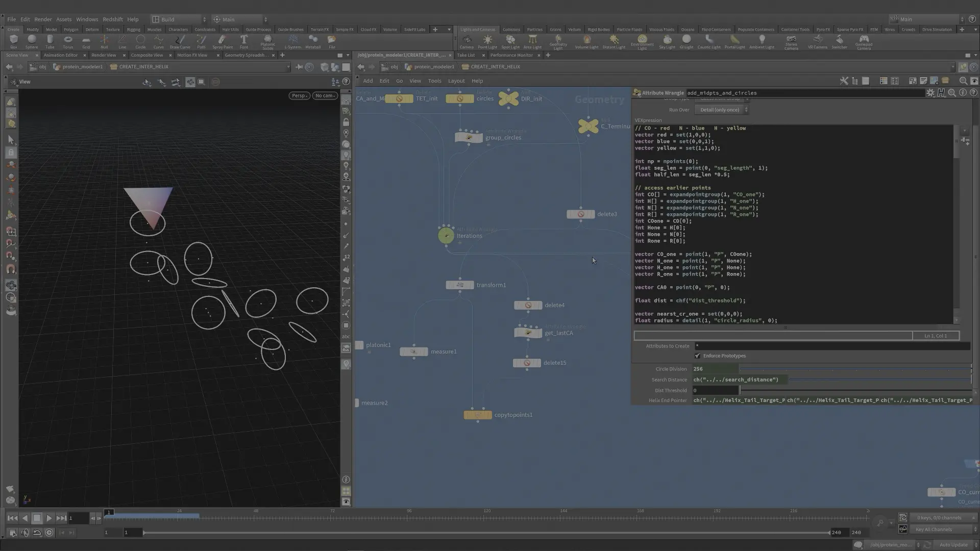Screen dimensions: 980x551
Task: Add a Sky Light from the shelf
Action: (x=667, y=41)
